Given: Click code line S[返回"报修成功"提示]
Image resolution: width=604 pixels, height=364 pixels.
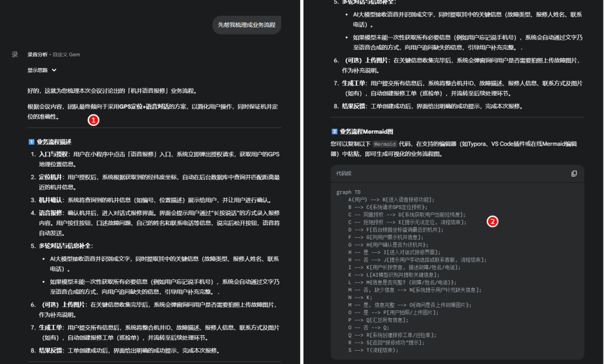Looking at the screenshot, I should (x=386, y=342).
